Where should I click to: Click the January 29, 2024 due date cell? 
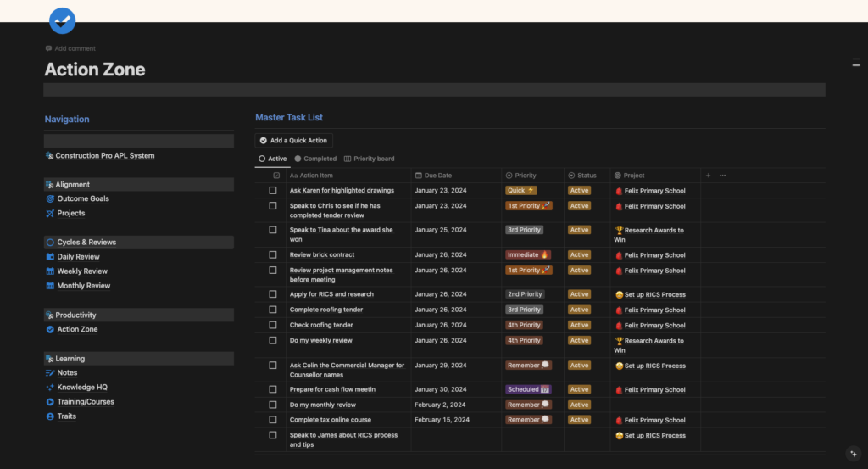click(x=440, y=366)
